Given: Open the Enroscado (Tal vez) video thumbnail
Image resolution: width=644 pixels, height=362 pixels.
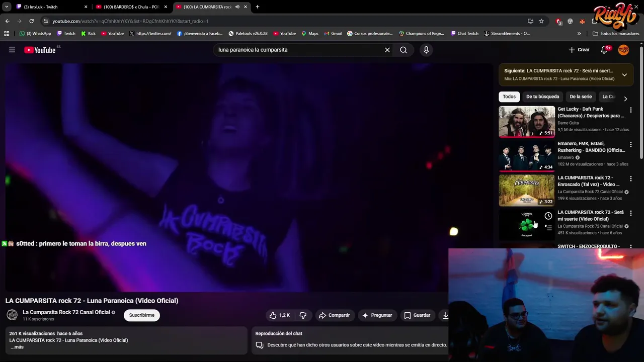Looking at the screenshot, I should (527, 190).
